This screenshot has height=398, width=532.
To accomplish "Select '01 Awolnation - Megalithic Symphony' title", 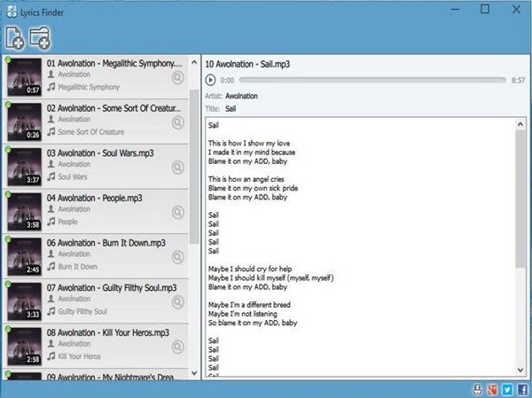I will [114, 64].
